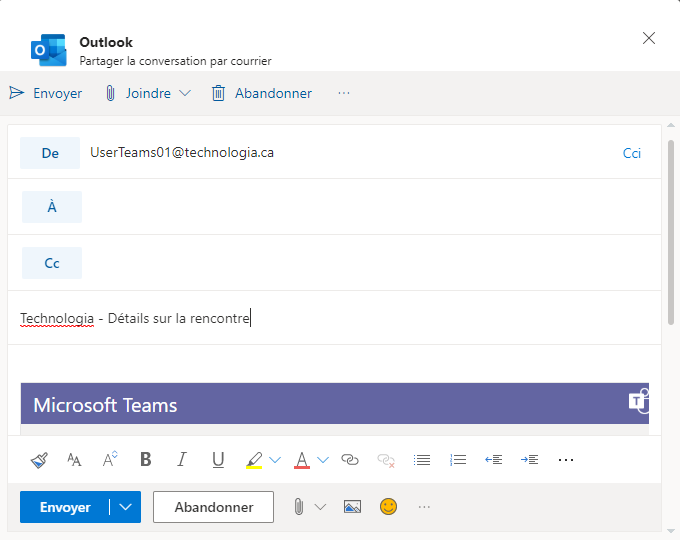Close the Outlook share dialog
This screenshot has height=540, width=680.
tap(649, 38)
